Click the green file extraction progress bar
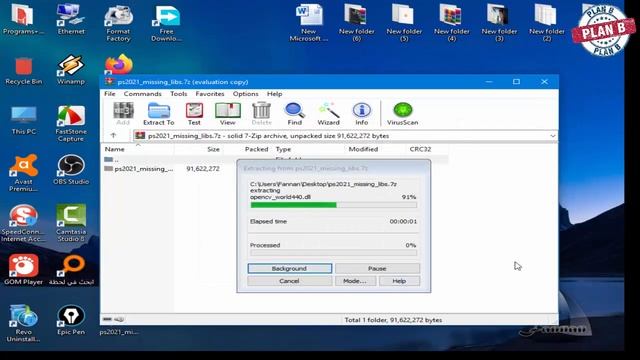Viewport: 640px width, 360px height. [334, 205]
